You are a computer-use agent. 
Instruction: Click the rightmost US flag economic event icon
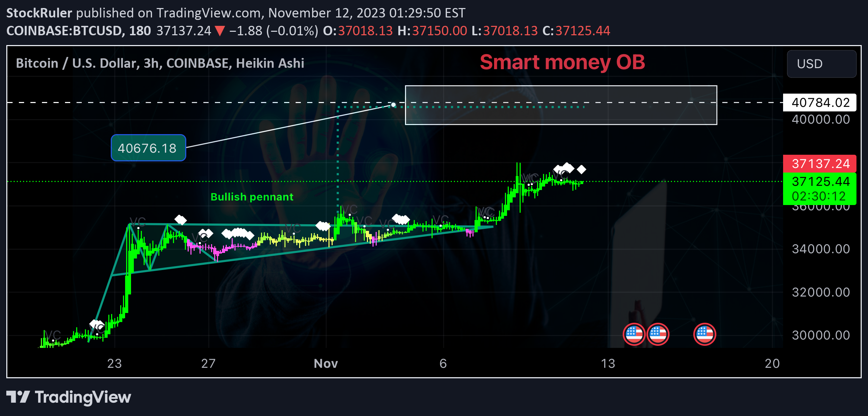pos(705,334)
